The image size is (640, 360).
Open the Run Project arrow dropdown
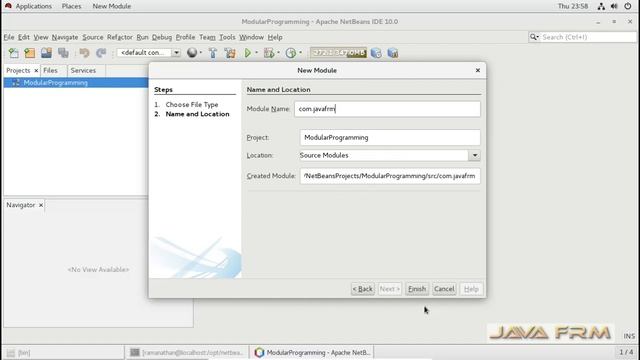click(256, 53)
